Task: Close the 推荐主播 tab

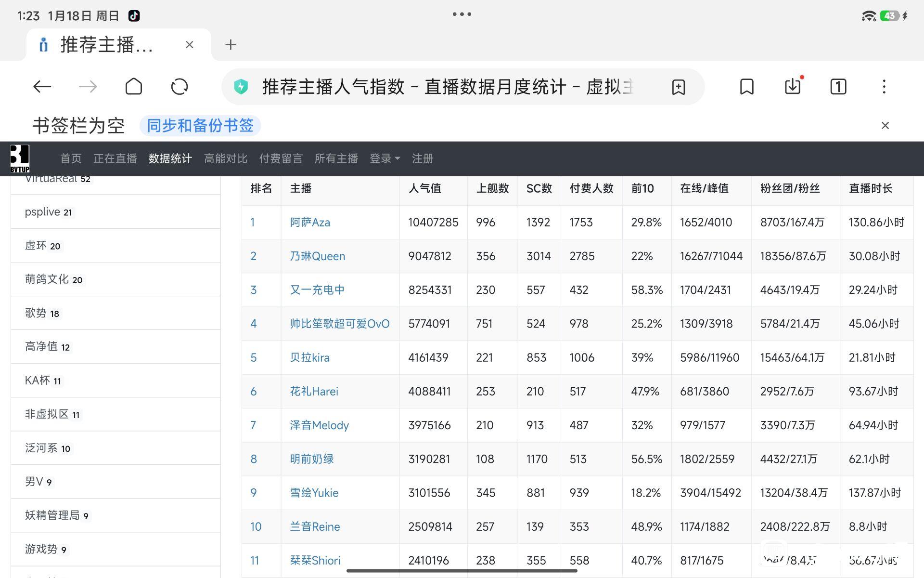Action: [x=189, y=45]
